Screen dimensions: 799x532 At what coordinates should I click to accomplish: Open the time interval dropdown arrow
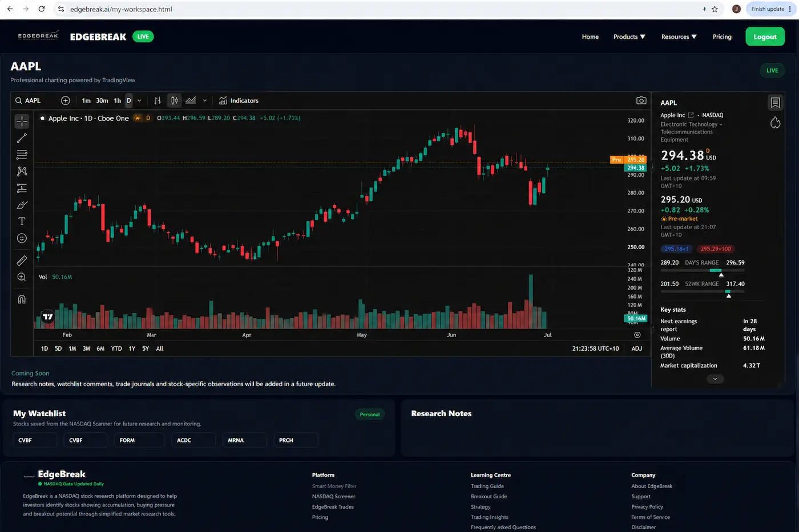tap(139, 100)
